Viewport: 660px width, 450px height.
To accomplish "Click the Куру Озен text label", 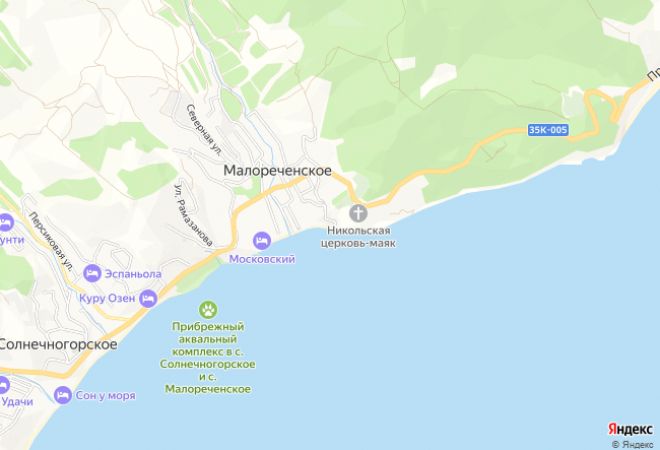I will tap(107, 298).
